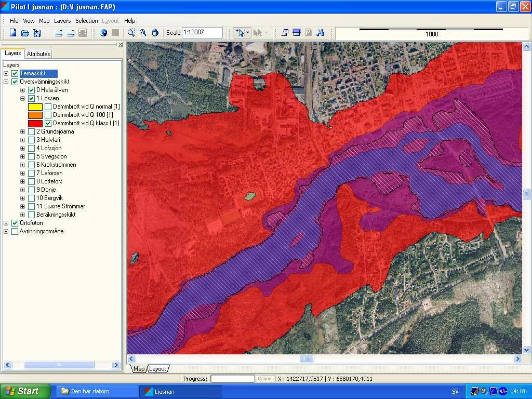Click the orange Q 100 color swatch

click(35, 115)
